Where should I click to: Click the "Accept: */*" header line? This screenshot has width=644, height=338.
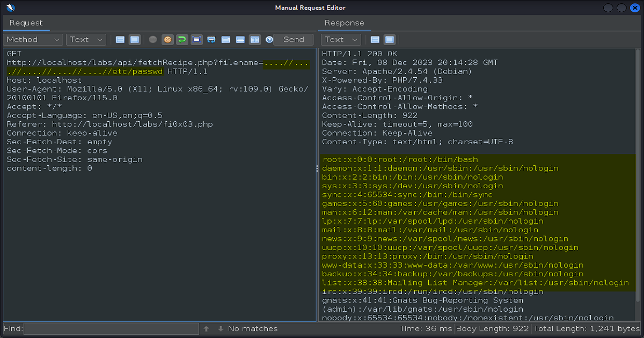pyautogui.click(x=34, y=107)
